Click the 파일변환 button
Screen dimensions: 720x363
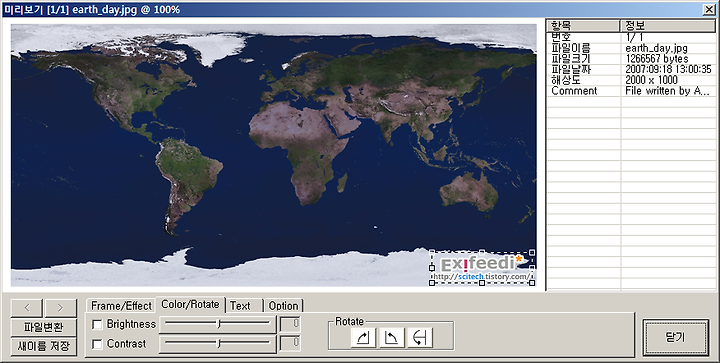click(x=44, y=327)
